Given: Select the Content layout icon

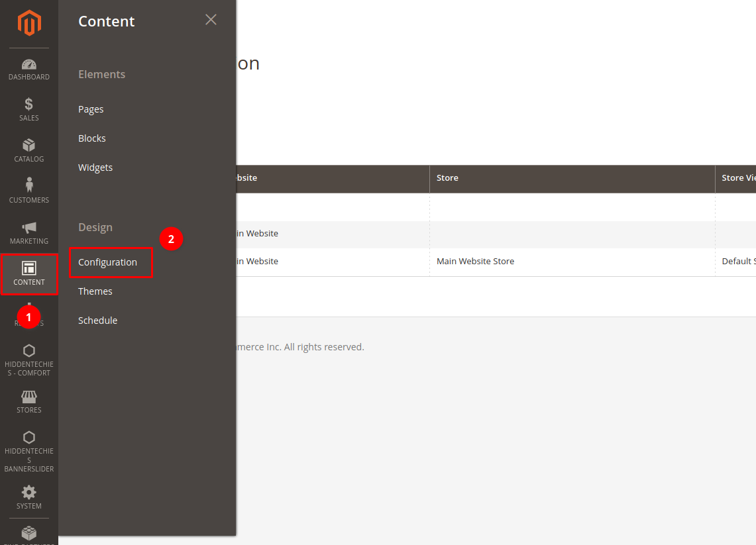Looking at the screenshot, I should click(29, 268).
